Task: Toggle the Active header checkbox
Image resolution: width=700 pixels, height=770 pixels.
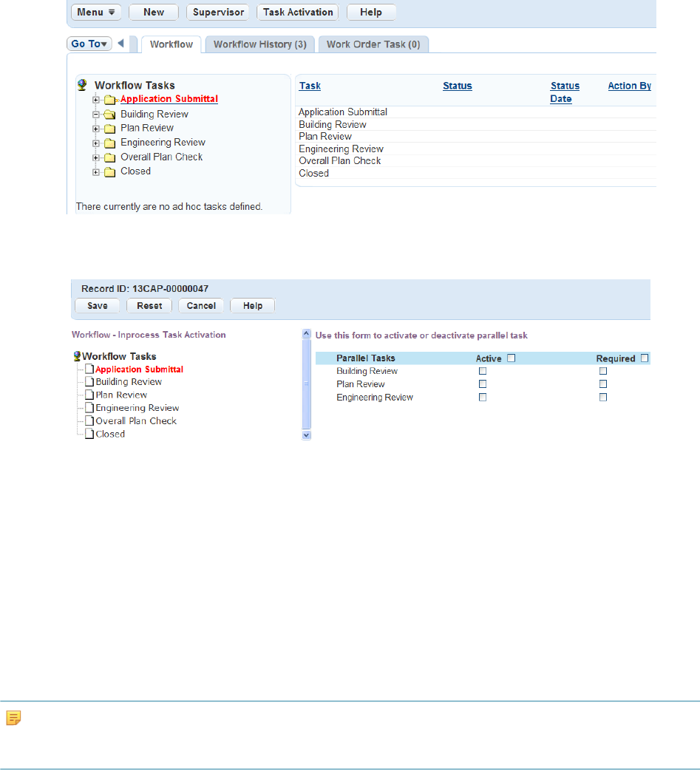Action: click(512, 358)
